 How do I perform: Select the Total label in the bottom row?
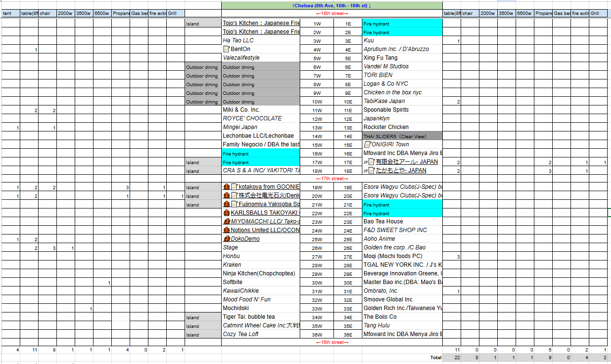click(x=435, y=358)
